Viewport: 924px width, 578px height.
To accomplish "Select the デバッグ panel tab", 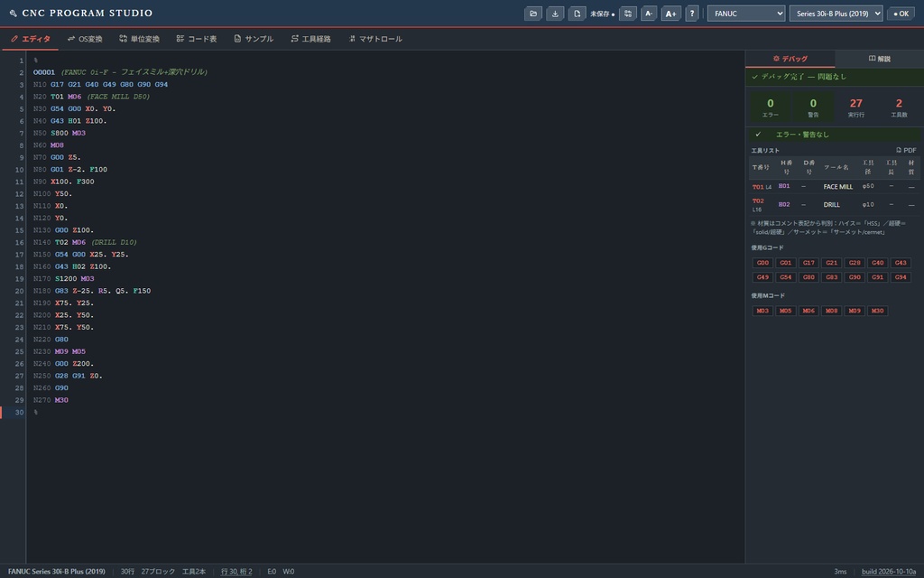I will coord(790,59).
